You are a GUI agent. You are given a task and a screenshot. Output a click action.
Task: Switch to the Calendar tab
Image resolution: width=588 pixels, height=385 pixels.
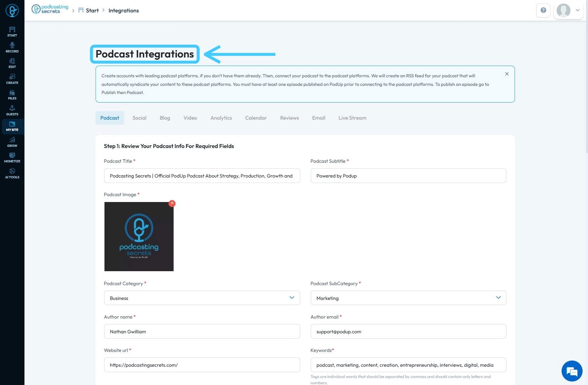(256, 118)
